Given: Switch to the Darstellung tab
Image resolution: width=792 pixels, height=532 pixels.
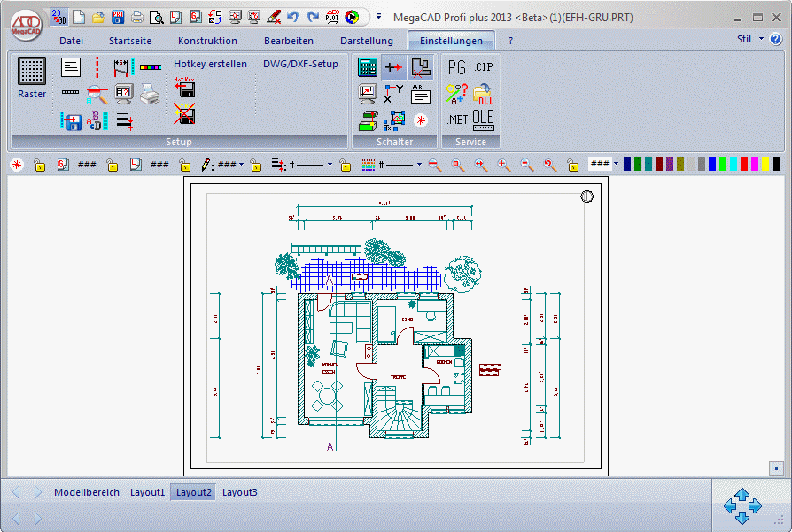Looking at the screenshot, I should pos(367,41).
